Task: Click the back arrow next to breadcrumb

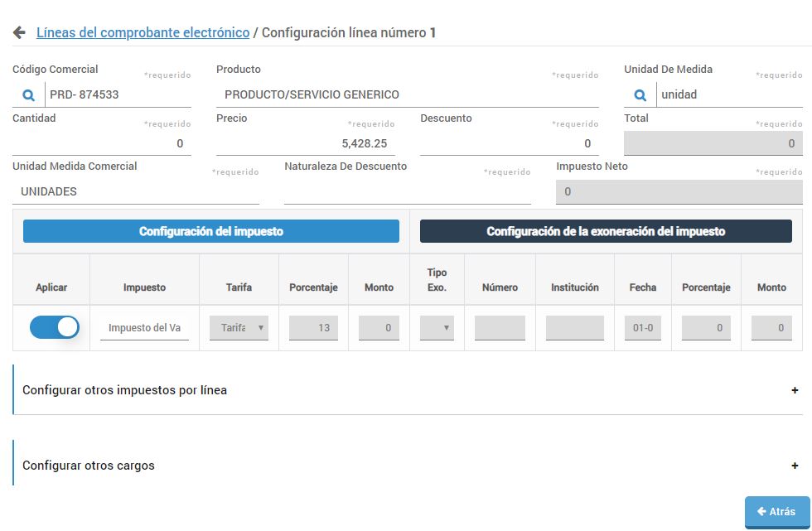Action: (x=17, y=31)
